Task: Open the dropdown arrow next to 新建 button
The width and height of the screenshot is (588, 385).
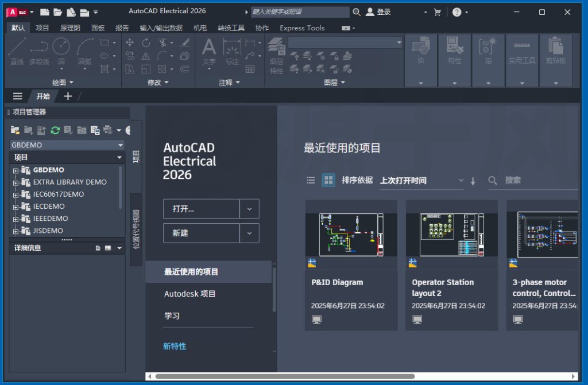Action: pos(249,233)
